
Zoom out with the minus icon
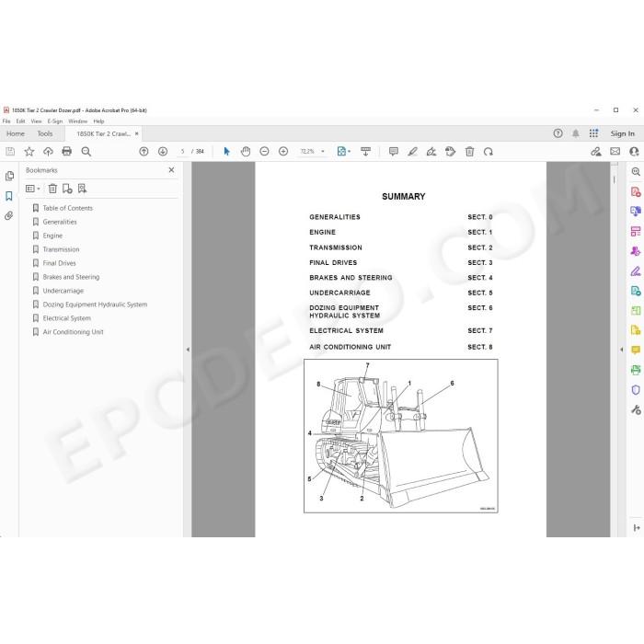pos(265,152)
